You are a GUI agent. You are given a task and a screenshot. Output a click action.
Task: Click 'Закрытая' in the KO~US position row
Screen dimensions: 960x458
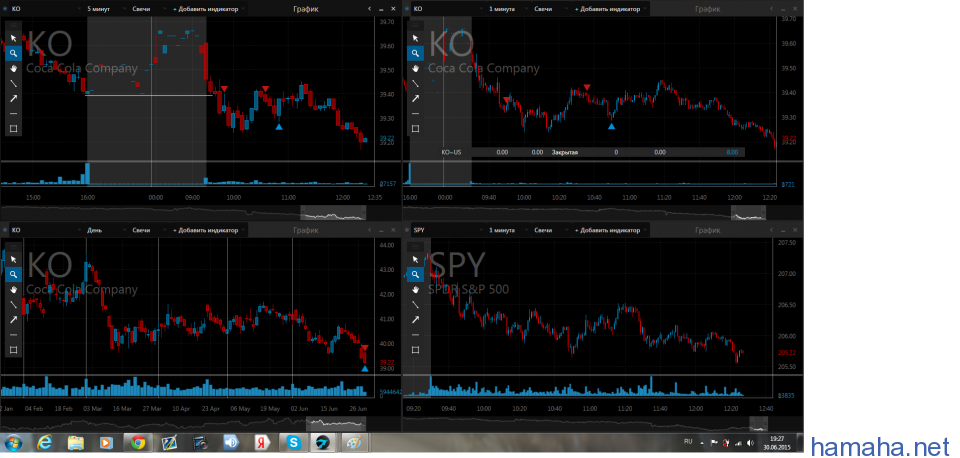coord(565,152)
